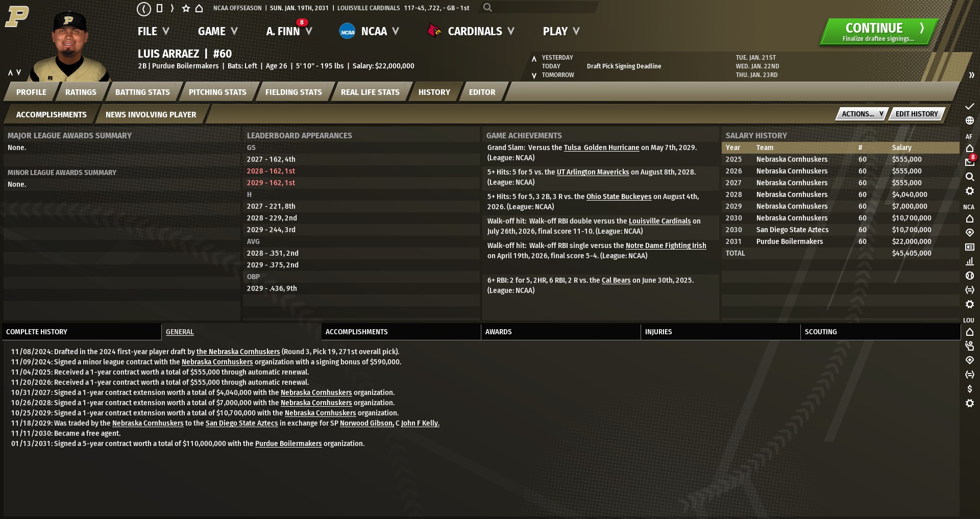
Task: Open the NCA transactions arrows icon
Action: [x=970, y=290]
